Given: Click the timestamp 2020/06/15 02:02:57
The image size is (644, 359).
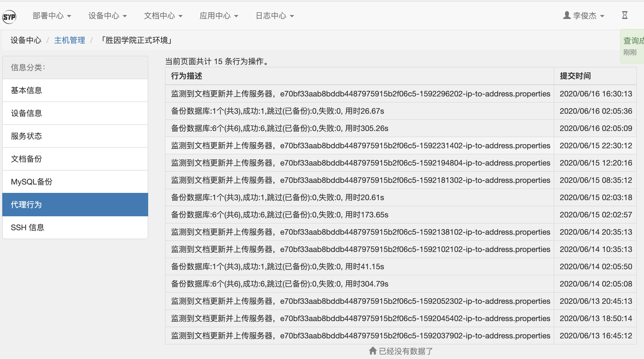Looking at the screenshot, I should pyautogui.click(x=596, y=215).
